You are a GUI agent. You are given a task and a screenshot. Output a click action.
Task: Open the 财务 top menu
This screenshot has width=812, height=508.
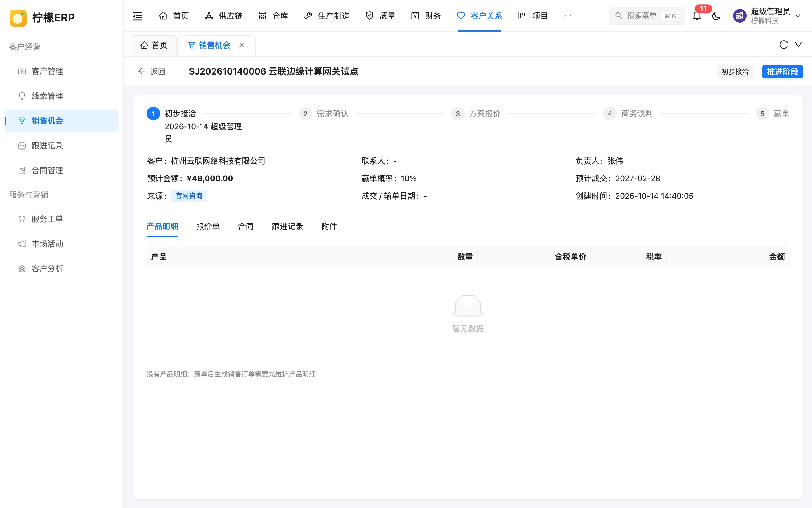426,16
